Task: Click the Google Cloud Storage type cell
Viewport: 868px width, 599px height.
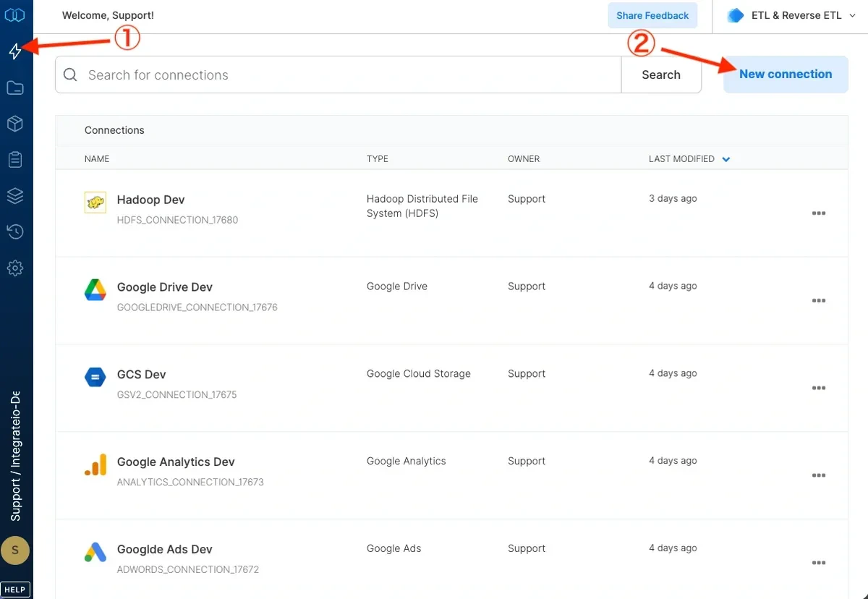Action: click(x=419, y=374)
